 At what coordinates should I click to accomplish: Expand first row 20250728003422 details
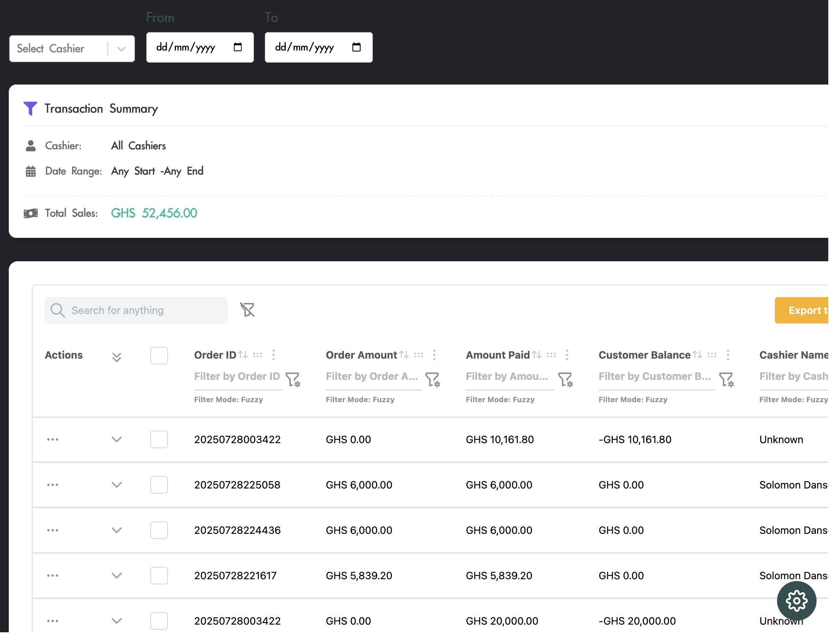pyautogui.click(x=117, y=440)
